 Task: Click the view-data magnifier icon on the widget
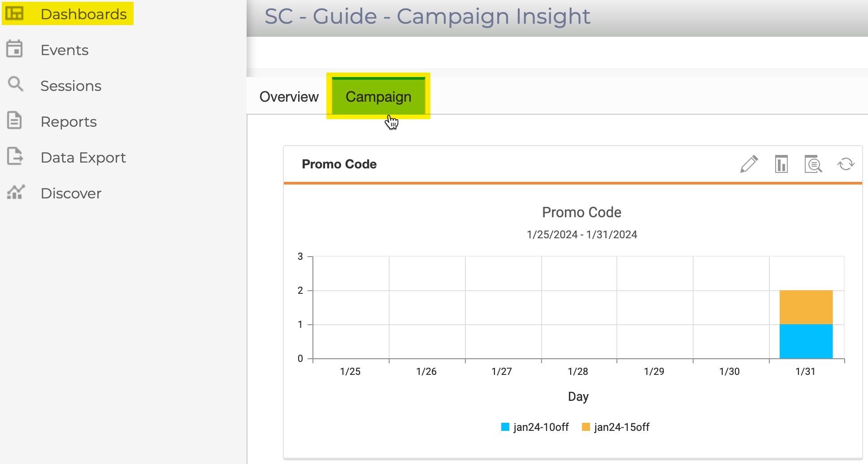point(813,164)
